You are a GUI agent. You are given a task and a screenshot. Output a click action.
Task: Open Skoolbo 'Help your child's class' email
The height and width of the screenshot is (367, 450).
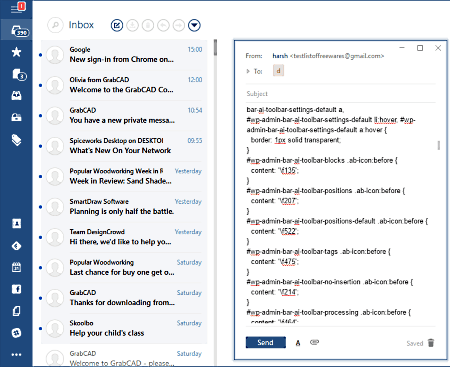124,328
